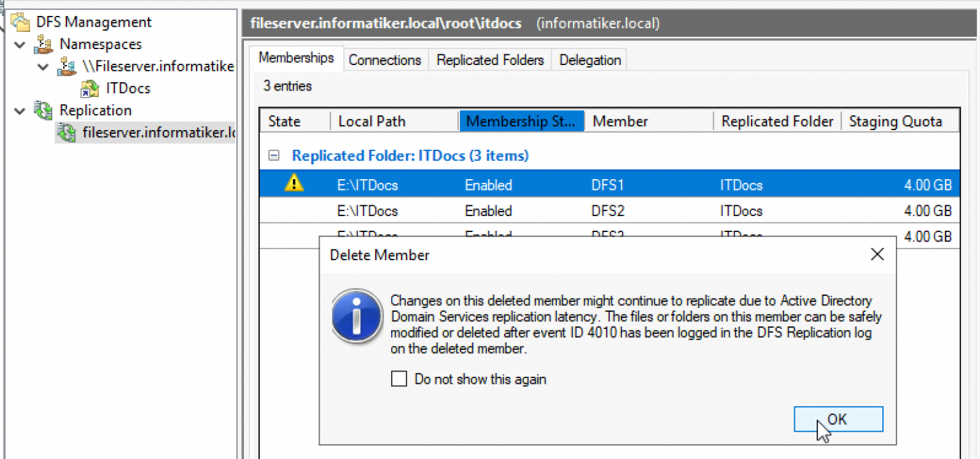Confirm the Delete Member dialog with OK
The image size is (980, 459).
(x=838, y=419)
